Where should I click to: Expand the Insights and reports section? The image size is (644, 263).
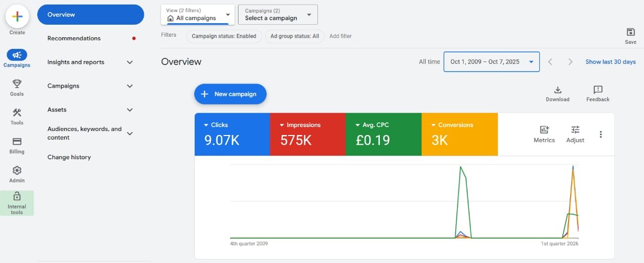click(130, 62)
